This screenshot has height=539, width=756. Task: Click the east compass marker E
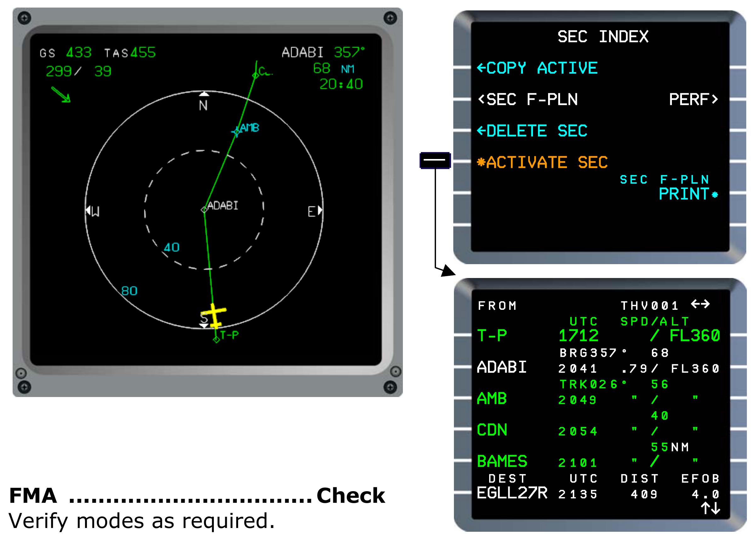point(312,212)
